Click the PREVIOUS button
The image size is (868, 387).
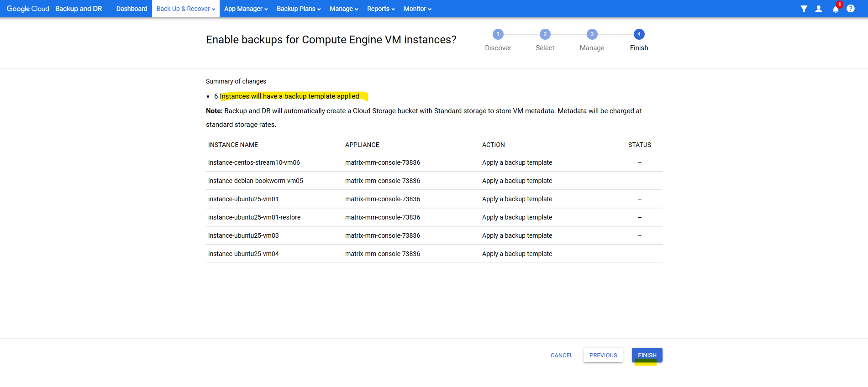[603, 355]
